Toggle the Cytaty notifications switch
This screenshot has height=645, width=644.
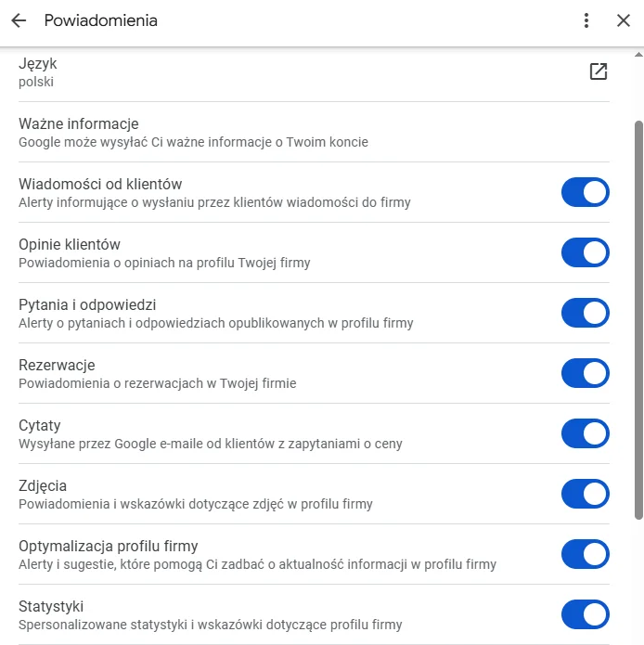click(586, 433)
